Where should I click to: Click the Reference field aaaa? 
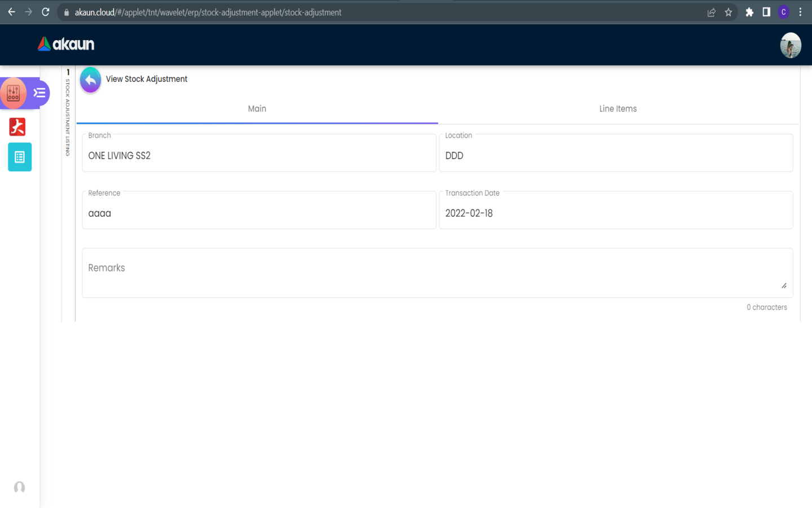pyautogui.click(x=259, y=210)
